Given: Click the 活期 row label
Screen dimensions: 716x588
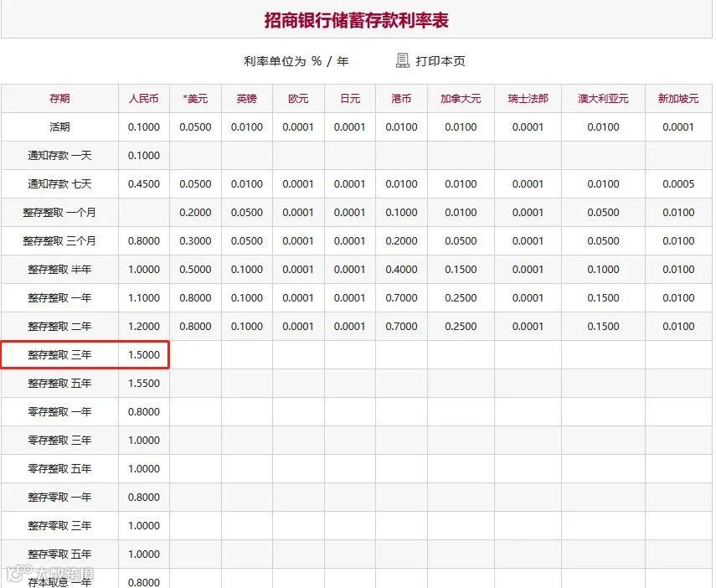Looking at the screenshot, I should (x=59, y=127).
